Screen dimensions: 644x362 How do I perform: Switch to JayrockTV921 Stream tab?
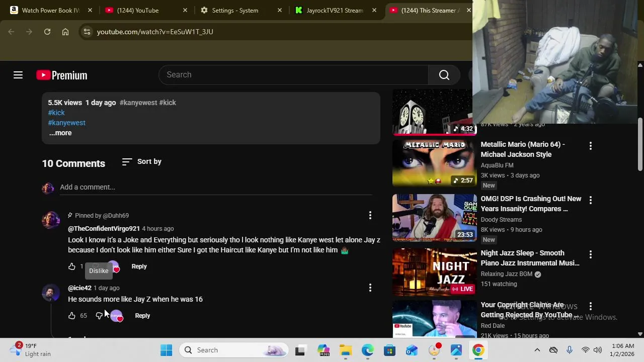tap(335, 10)
